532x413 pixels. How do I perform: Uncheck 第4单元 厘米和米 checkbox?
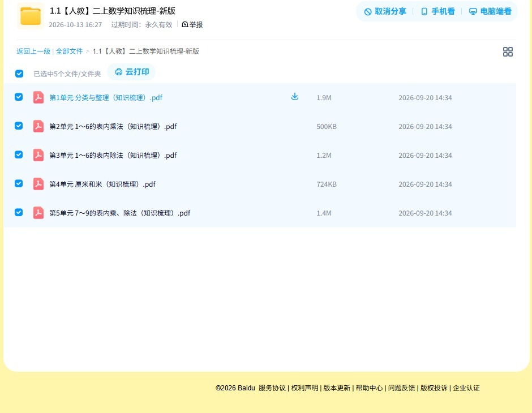pos(19,183)
